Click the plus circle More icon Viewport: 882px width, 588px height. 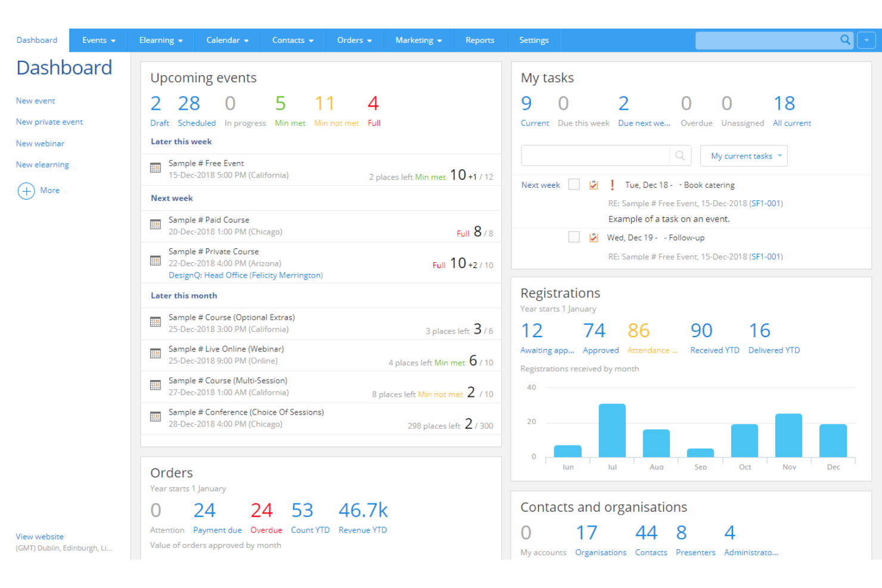pyautogui.click(x=26, y=191)
